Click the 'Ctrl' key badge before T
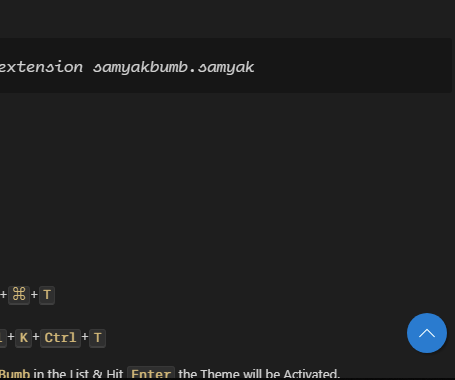 pyautogui.click(x=60, y=338)
